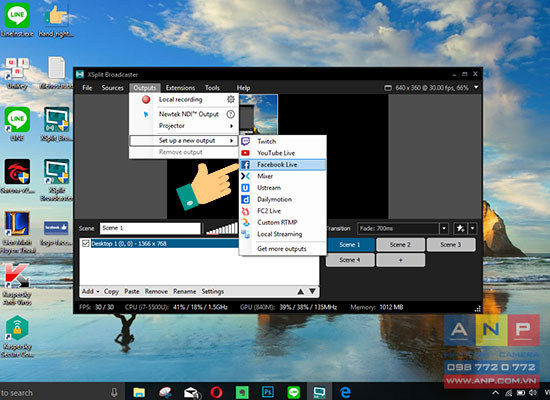Image resolution: width=550 pixels, height=400 pixels.
Task: Click the Newtek NDI Output help icon
Action: 230,114
